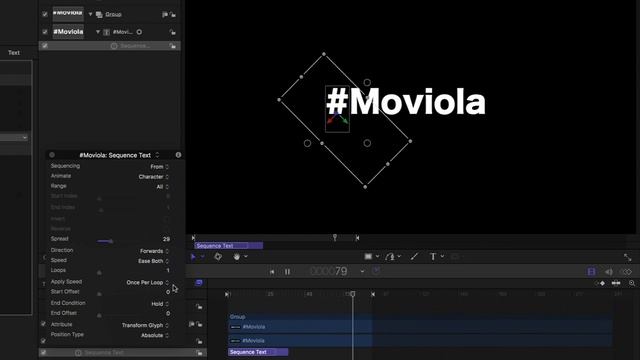Select the Group thumbnail in layers list

tap(68, 13)
